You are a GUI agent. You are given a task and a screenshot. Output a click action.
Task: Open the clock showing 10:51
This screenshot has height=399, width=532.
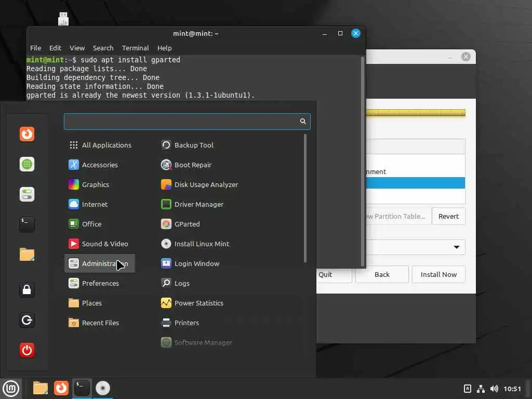coord(512,389)
